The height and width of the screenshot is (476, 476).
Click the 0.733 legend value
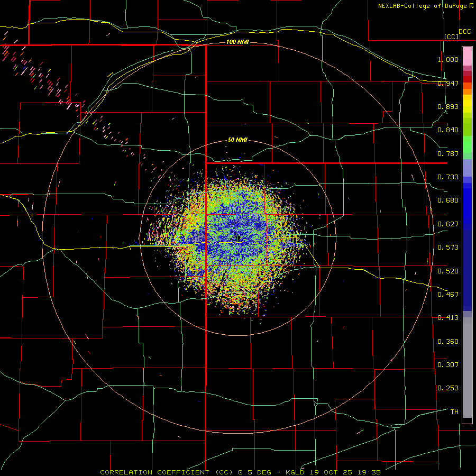coord(448,177)
